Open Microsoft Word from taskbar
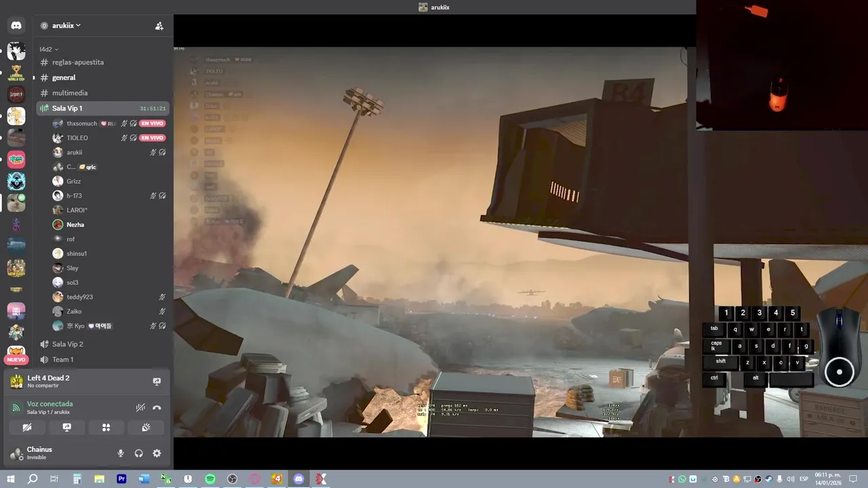The image size is (868, 488). (x=144, y=479)
